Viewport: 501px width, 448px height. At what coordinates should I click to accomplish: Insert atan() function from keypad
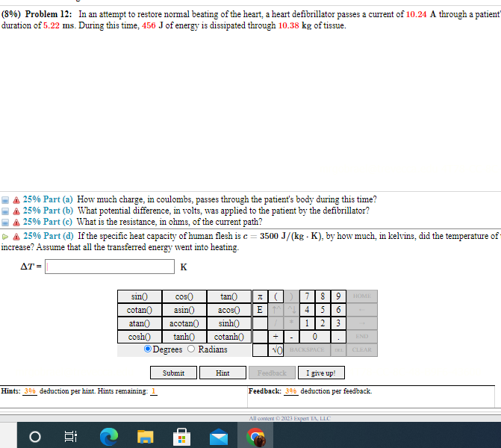tap(140, 323)
